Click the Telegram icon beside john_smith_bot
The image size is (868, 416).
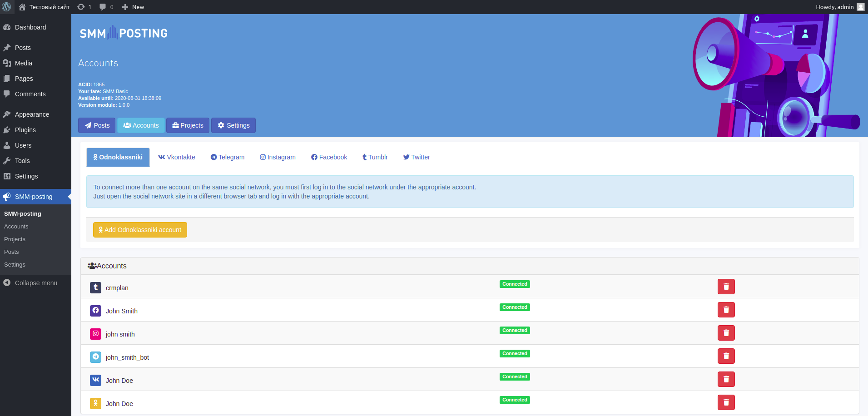pyautogui.click(x=95, y=357)
